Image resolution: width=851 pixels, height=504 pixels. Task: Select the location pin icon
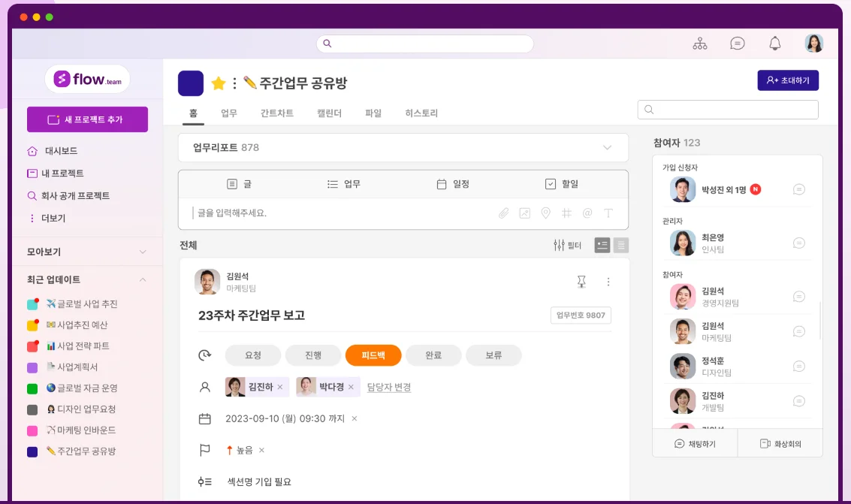pyautogui.click(x=545, y=213)
